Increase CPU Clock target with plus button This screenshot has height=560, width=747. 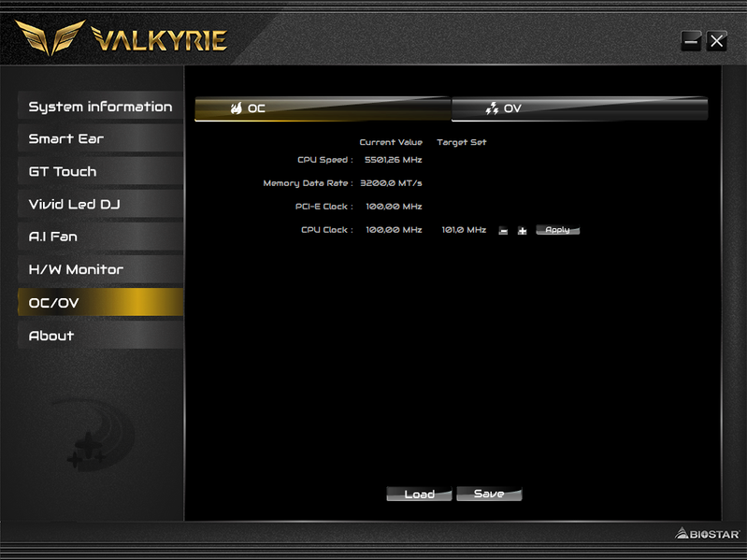[522, 231]
